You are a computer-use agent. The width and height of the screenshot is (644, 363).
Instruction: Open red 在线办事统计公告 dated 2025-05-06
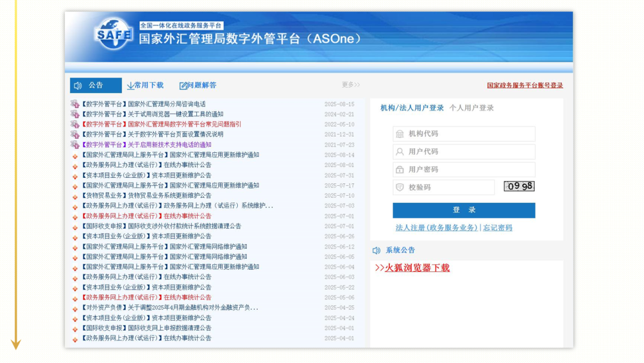click(147, 297)
